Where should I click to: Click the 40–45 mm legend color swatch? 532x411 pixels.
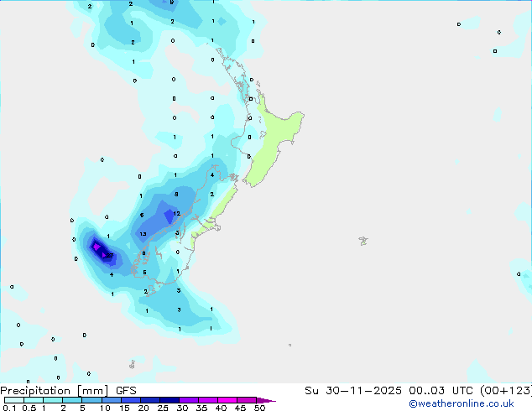(227, 400)
